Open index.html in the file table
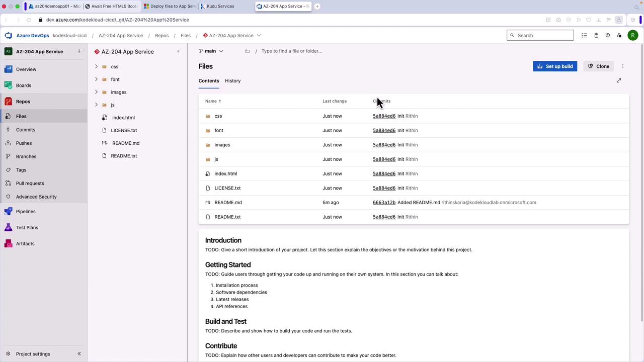The width and height of the screenshot is (644, 362). pyautogui.click(x=225, y=174)
